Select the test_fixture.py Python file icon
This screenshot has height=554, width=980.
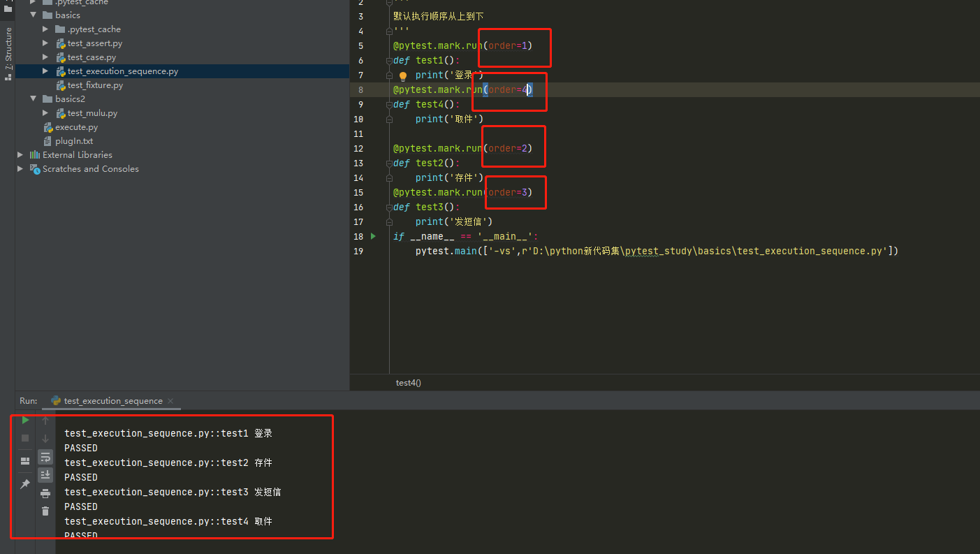point(61,85)
